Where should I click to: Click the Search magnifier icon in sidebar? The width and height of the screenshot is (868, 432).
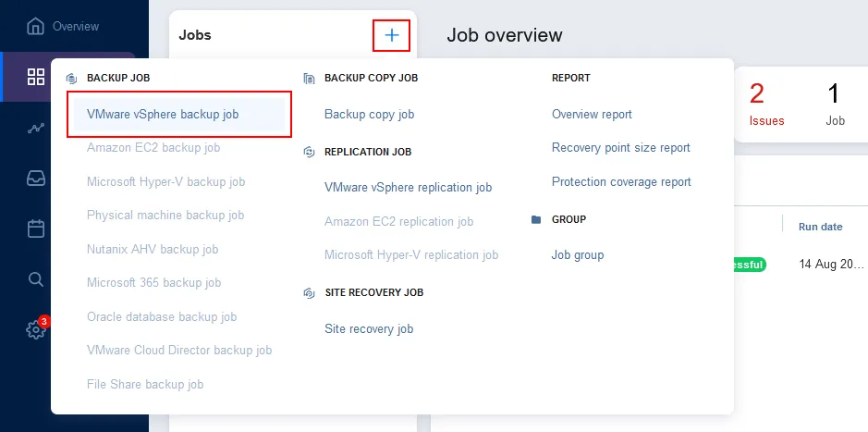36,278
